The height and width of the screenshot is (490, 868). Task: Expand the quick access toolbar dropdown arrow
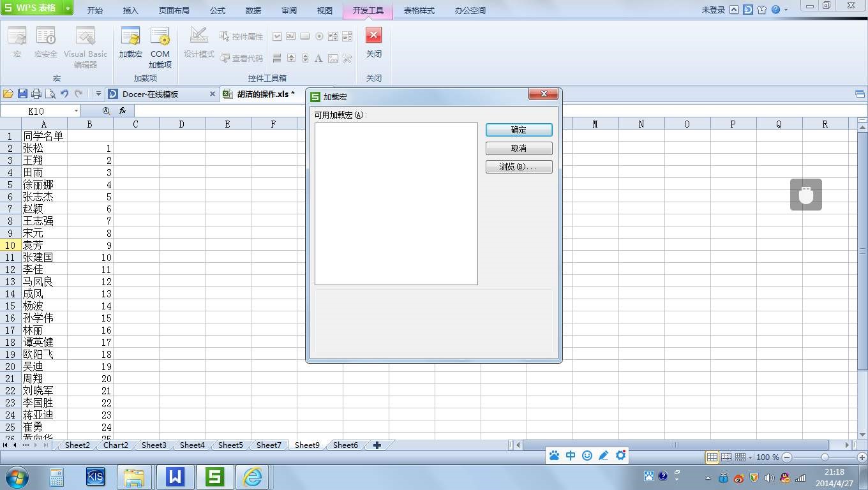[x=98, y=94]
